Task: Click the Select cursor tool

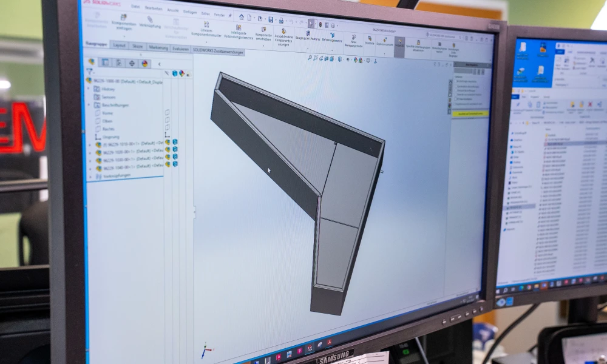Action: [x=311, y=23]
